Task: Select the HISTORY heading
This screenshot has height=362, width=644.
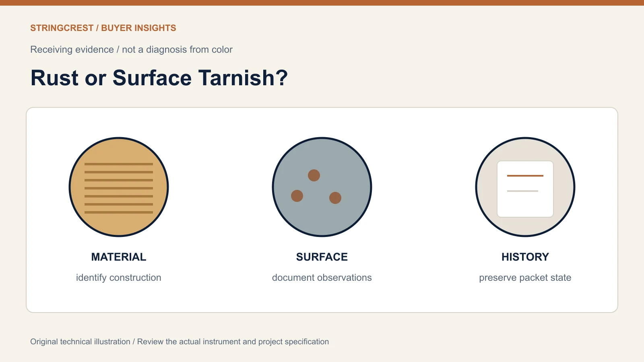Action: 525,257
